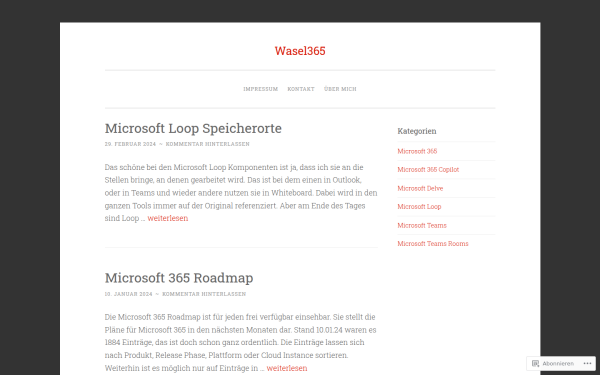
Task: Open the Über Mich page
Action: [340, 89]
